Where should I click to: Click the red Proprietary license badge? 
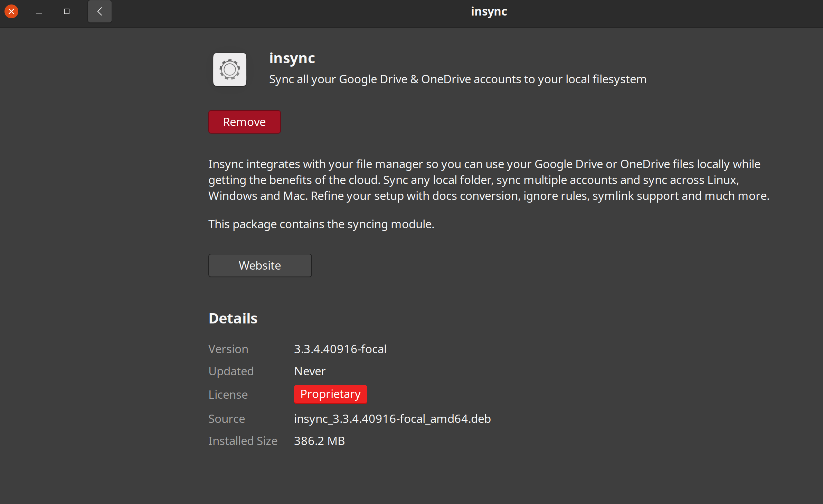click(330, 394)
